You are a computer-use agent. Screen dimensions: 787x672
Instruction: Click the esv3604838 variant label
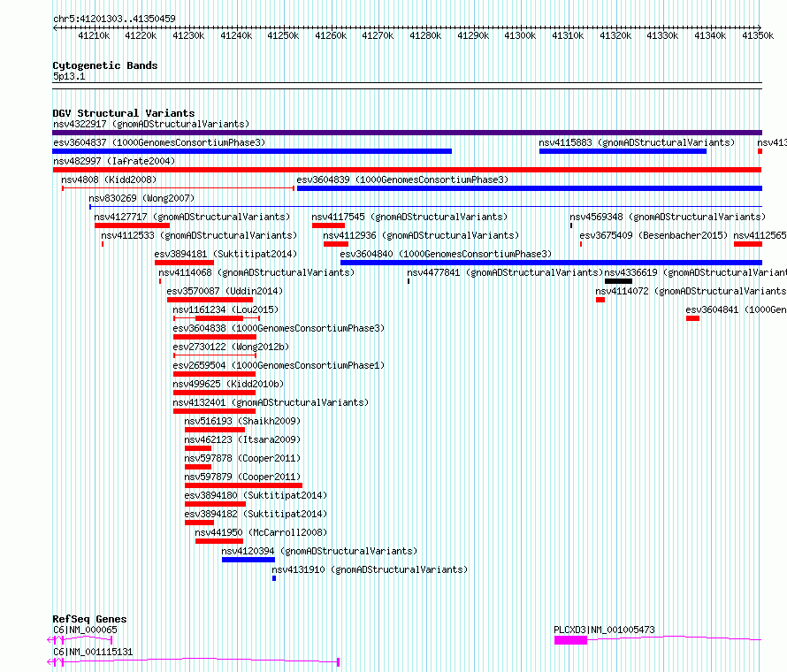(279, 328)
